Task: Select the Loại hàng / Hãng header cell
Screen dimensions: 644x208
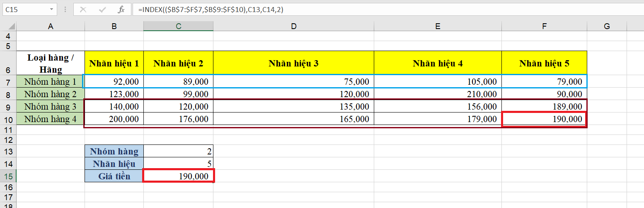Action: pyautogui.click(x=51, y=63)
